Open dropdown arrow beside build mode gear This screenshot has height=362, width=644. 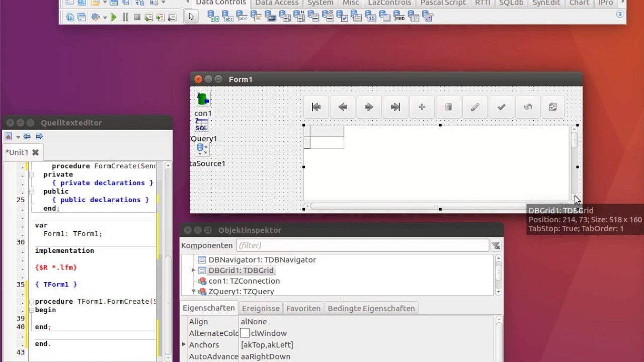(105, 18)
